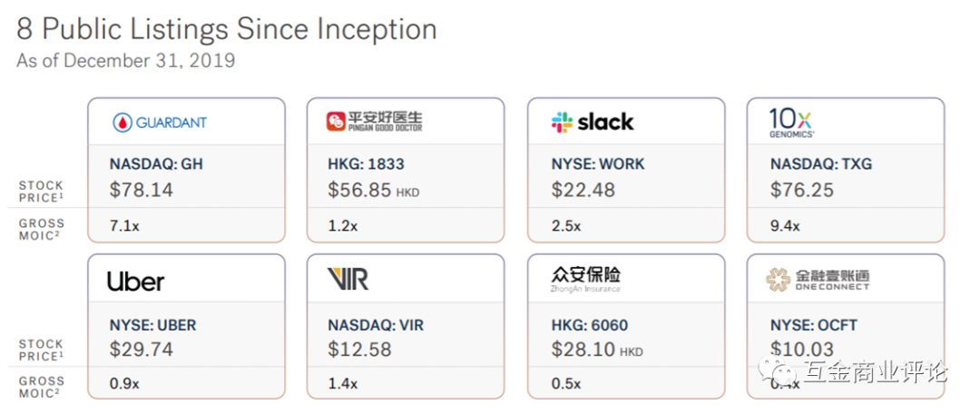Screen dimensions: 980x415
Task: Click the ZhongAn Insurance logo
Action: (x=586, y=279)
